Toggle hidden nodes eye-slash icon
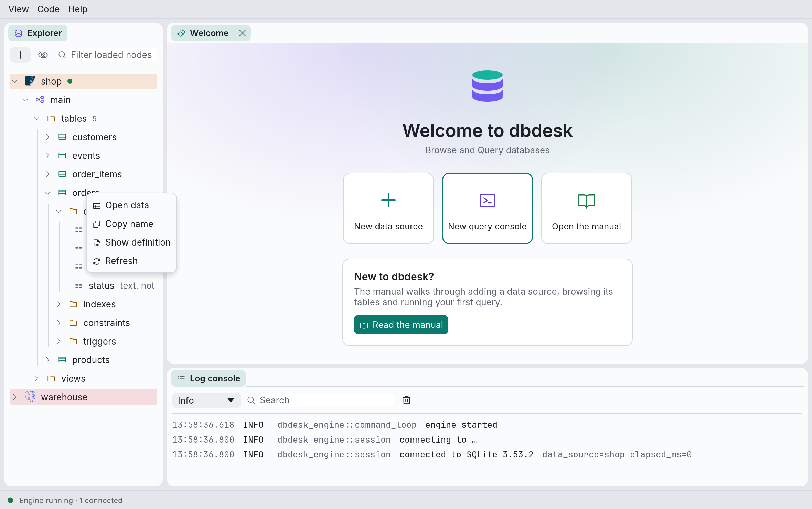The image size is (812, 509). coord(43,55)
